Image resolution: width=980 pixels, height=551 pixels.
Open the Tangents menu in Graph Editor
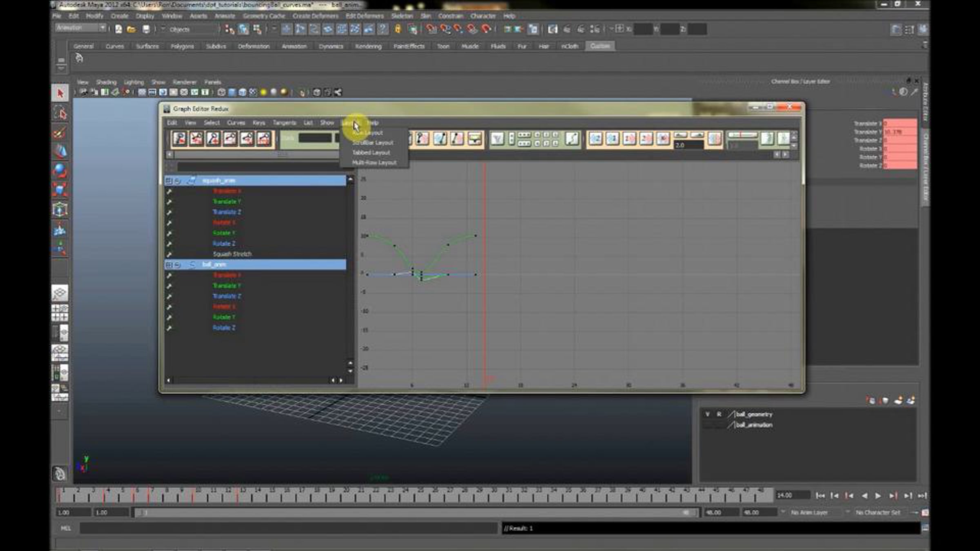pyautogui.click(x=284, y=122)
